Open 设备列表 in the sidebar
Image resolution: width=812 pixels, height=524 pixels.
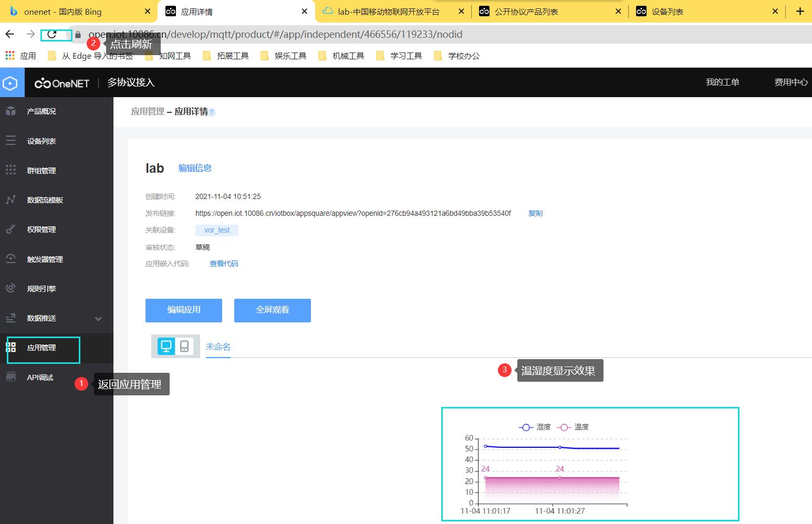[x=41, y=141]
